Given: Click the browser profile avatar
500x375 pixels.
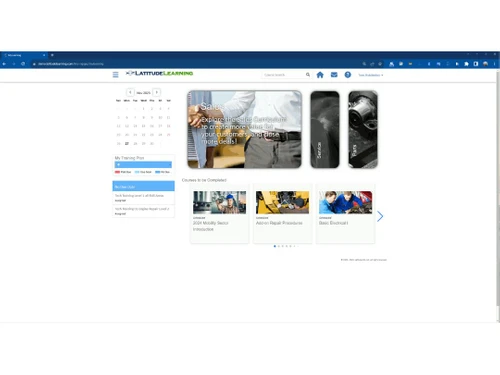Looking at the screenshot, I should click(486, 64).
